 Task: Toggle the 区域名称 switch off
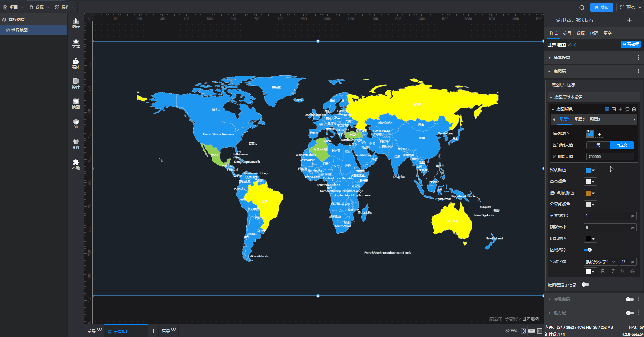[x=588, y=250]
